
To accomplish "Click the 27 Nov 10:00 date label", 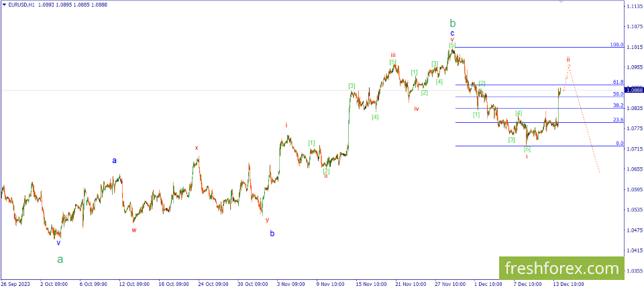I will (449, 284).
